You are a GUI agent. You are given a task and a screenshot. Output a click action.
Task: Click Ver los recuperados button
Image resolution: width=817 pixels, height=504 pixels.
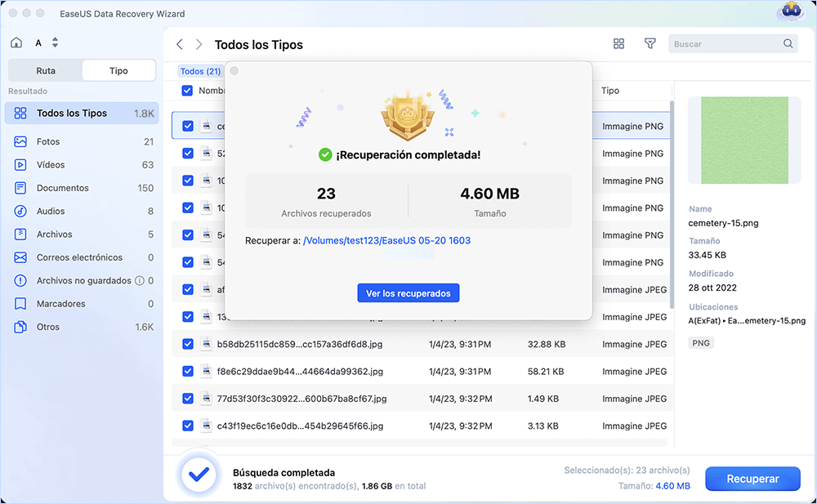tap(408, 293)
